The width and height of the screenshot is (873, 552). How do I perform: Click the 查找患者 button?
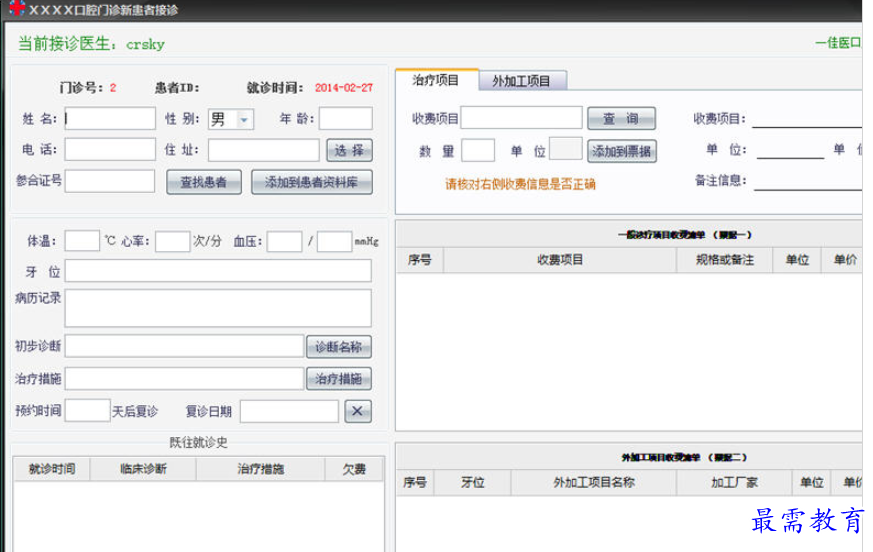[204, 182]
